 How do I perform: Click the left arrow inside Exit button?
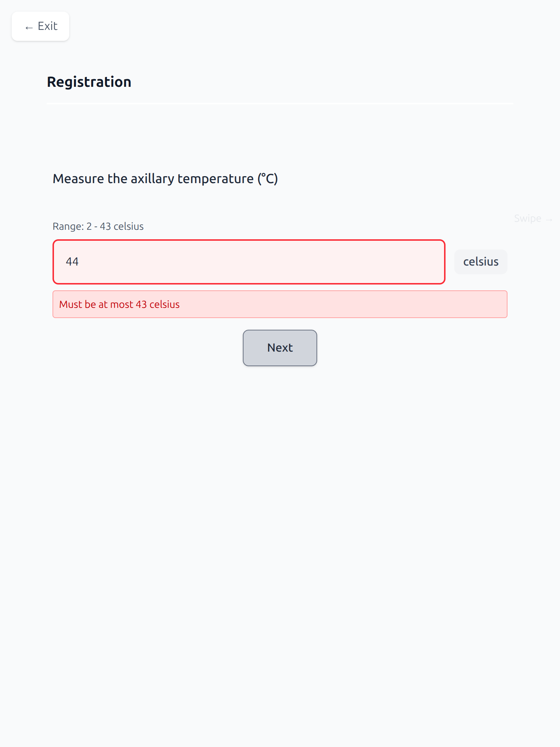click(x=29, y=27)
